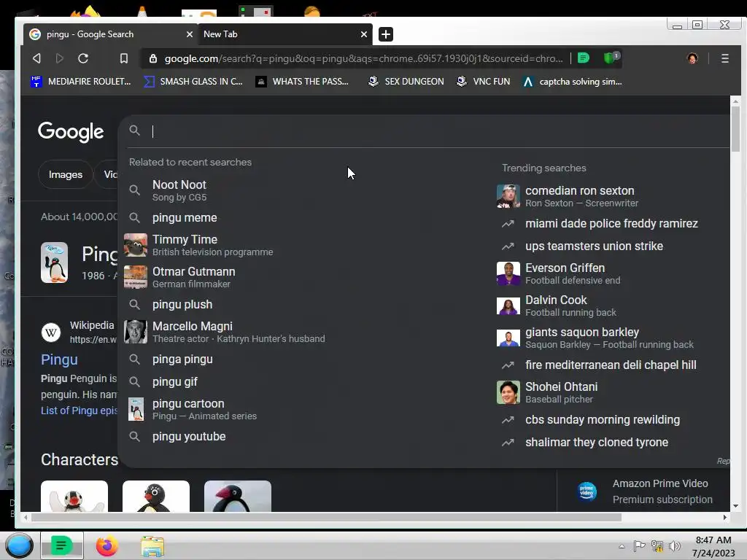Select trending miami dade police freddy ramirez

(612, 223)
